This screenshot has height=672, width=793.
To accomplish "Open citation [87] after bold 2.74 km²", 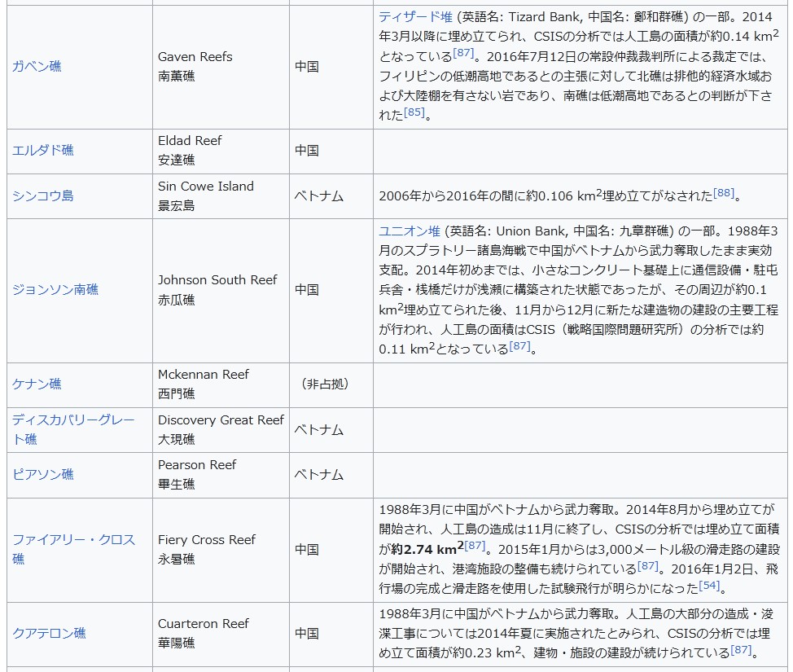I will 475,545.
